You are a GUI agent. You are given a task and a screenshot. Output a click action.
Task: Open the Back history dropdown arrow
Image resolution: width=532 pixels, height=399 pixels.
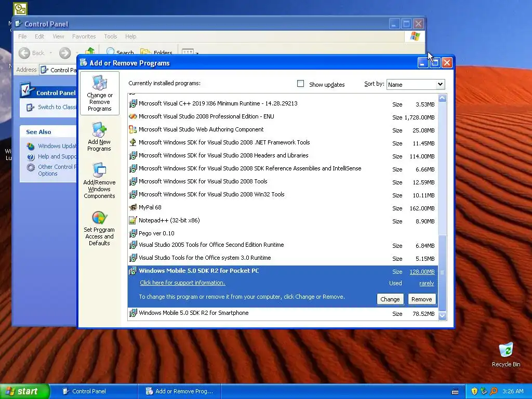coord(51,53)
